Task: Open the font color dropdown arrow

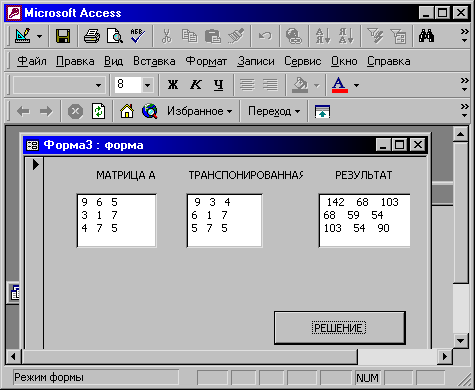Action: point(356,85)
